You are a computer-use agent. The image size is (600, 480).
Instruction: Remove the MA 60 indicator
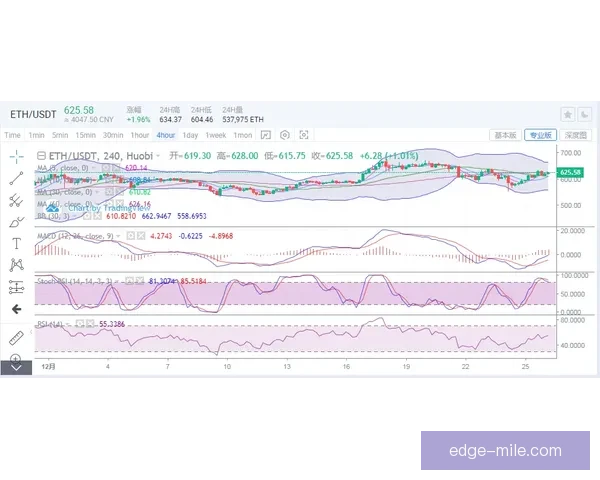tap(120, 204)
